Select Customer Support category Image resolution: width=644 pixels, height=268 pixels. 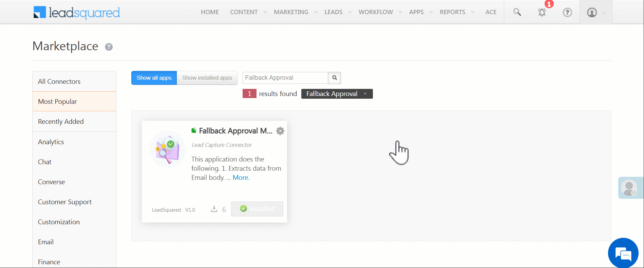click(x=74, y=202)
